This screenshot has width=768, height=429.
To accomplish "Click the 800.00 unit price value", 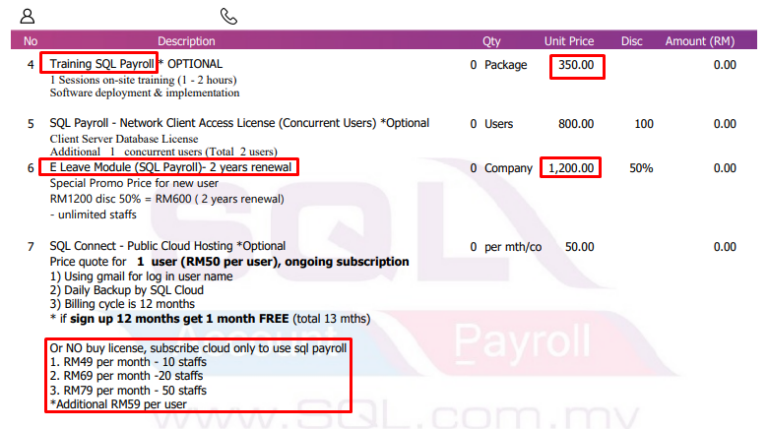I will pos(576,124).
